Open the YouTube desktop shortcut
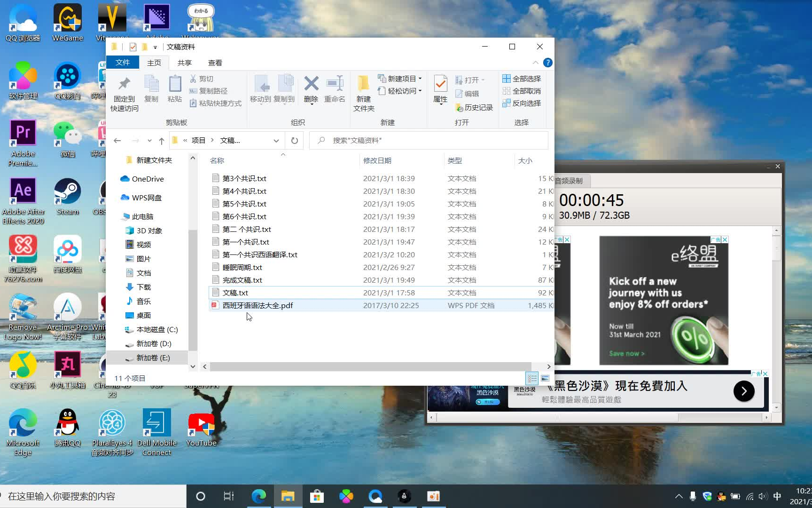Image resolution: width=812 pixels, height=508 pixels. coord(201,428)
